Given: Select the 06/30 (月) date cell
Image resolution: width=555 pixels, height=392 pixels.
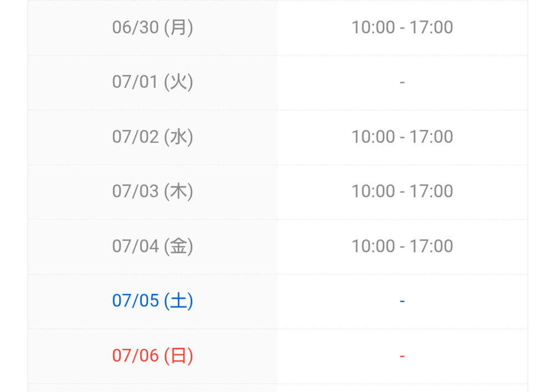Looking at the screenshot, I should point(153,28).
